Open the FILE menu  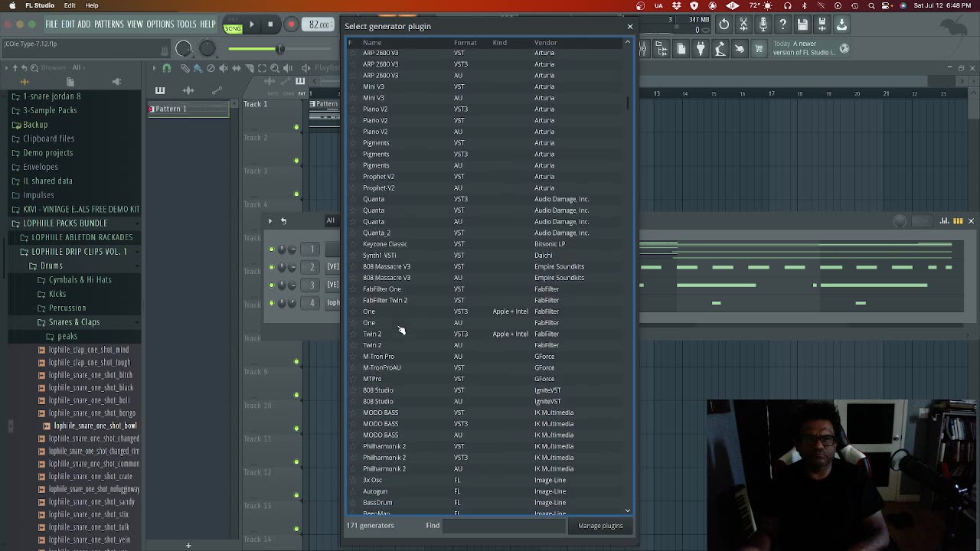(x=51, y=24)
